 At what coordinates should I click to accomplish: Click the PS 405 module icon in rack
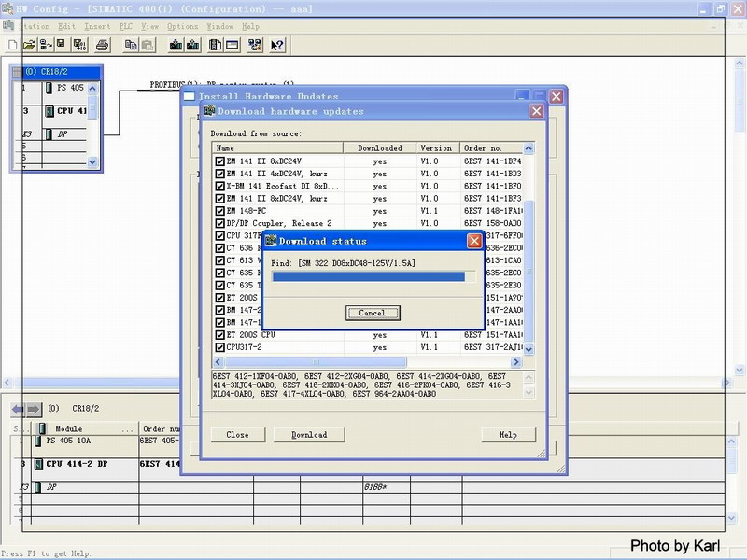click(49, 88)
